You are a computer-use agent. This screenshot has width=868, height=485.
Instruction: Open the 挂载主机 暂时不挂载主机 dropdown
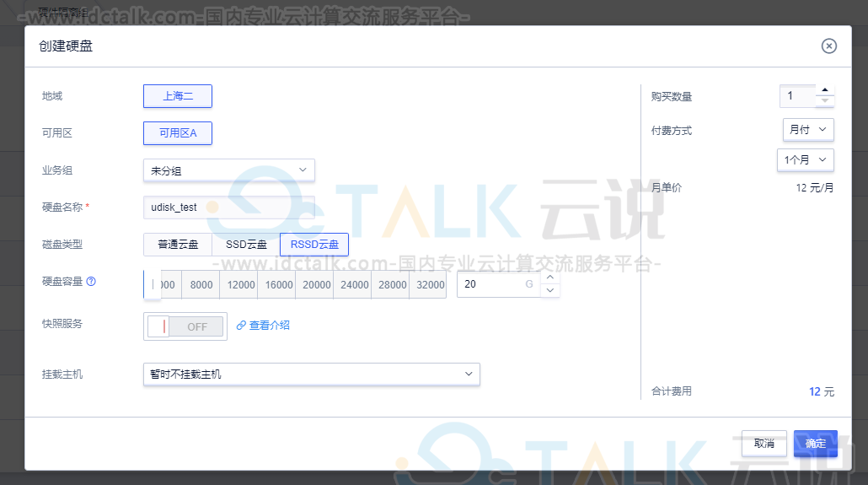(312, 375)
